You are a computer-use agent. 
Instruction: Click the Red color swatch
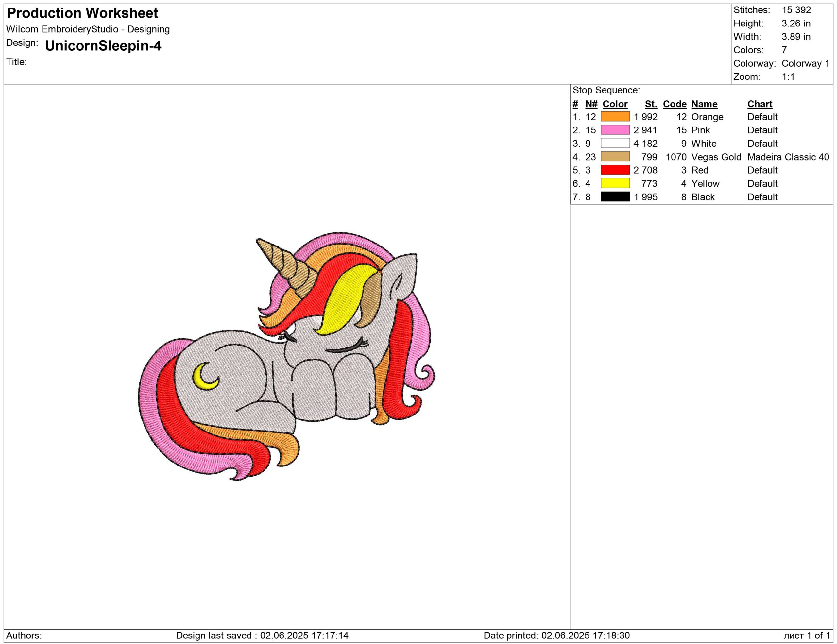[x=615, y=170]
